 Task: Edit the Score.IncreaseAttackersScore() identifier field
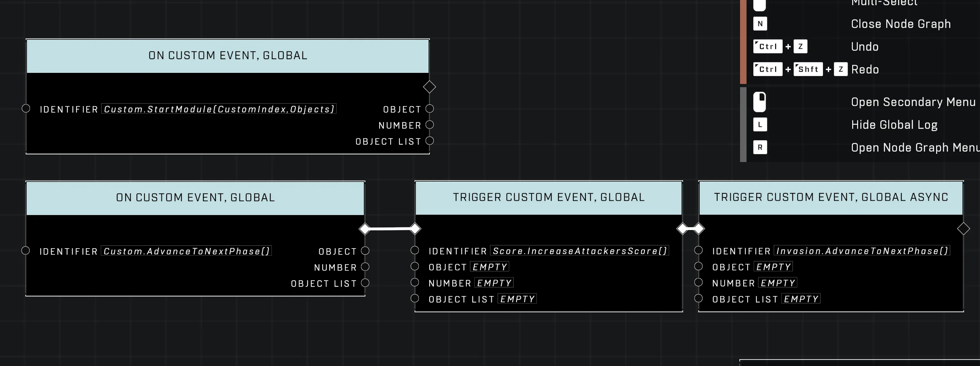[579, 251]
